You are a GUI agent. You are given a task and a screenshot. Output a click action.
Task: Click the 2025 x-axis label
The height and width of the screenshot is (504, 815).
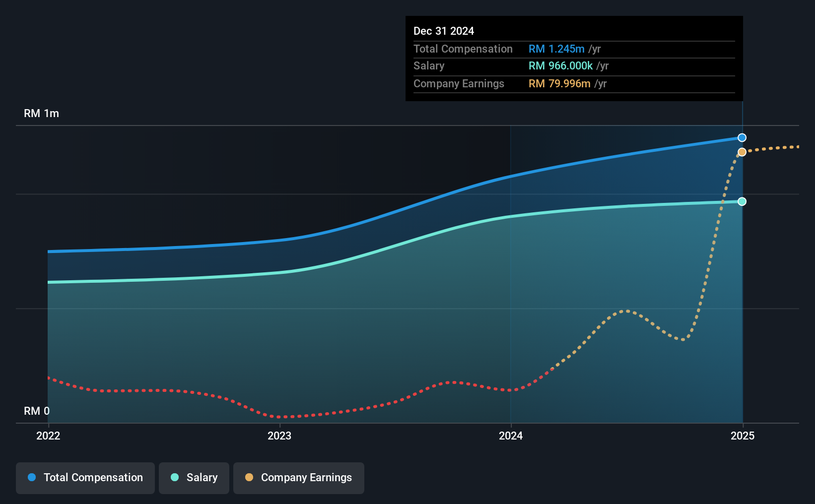click(743, 436)
